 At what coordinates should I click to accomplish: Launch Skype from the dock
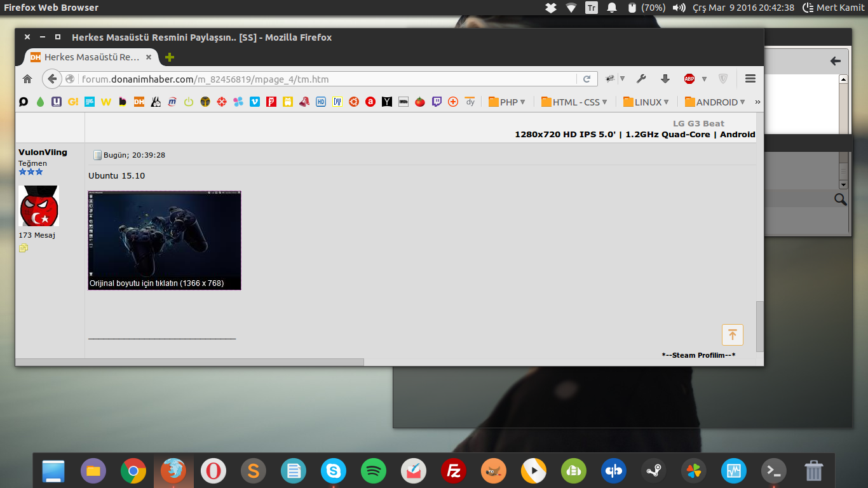pos(334,471)
